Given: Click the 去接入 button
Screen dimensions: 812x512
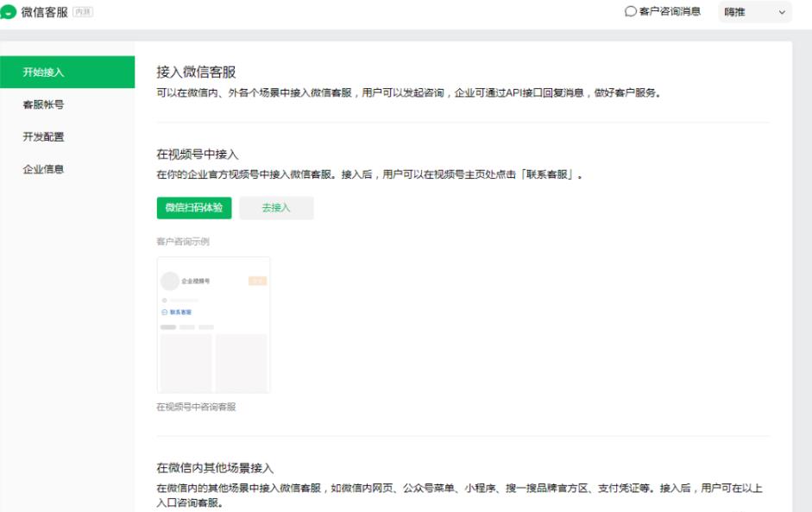Looking at the screenshot, I should (x=276, y=208).
